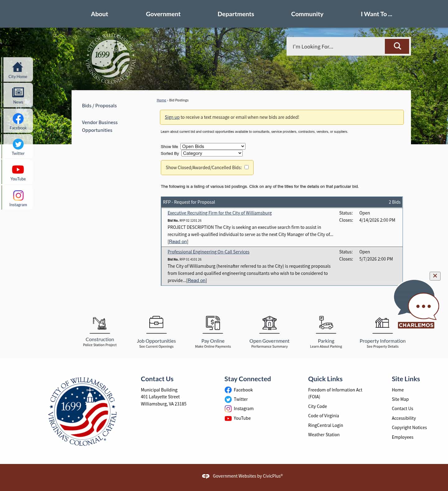Select Vendor Business Opportunities side link
The image size is (448, 491).
click(x=100, y=126)
